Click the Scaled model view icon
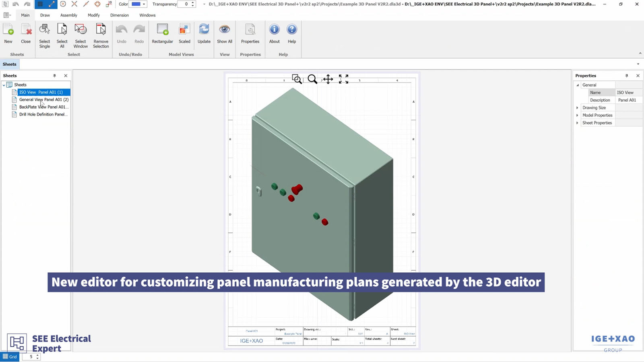 pos(184,30)
